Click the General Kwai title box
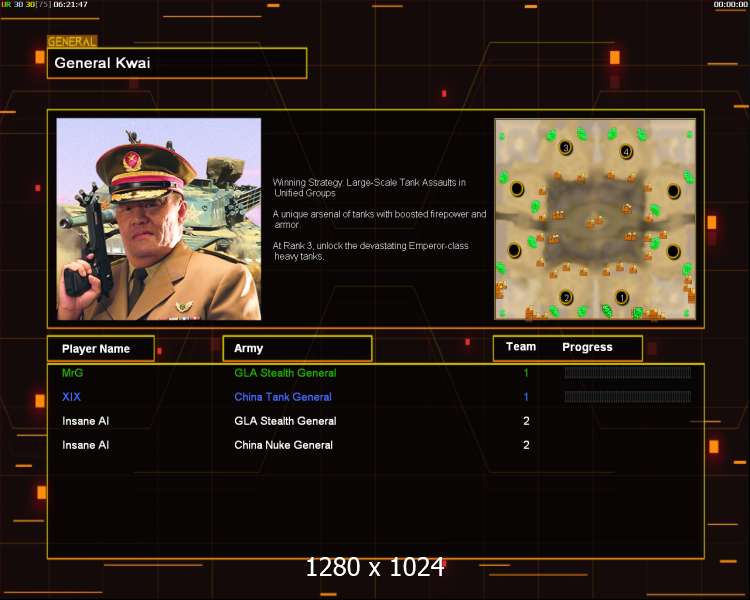 click(177, 63)
